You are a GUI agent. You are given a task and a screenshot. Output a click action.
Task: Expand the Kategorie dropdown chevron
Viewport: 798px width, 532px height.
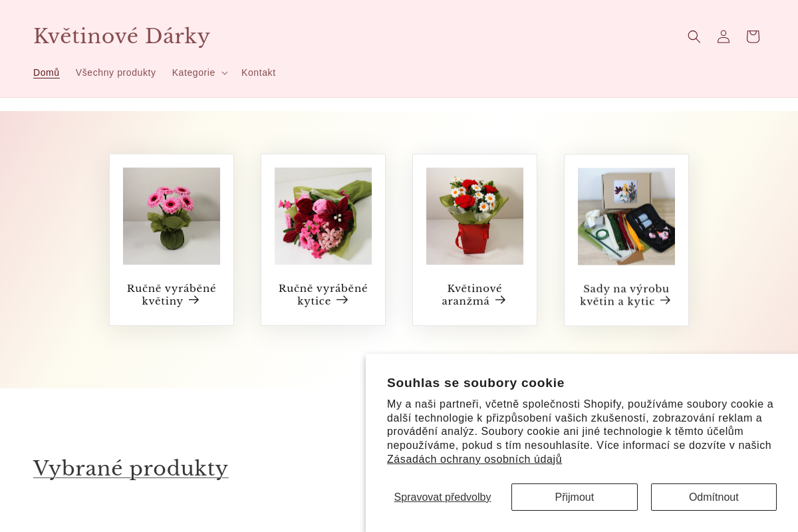click(x=225, y=73)
